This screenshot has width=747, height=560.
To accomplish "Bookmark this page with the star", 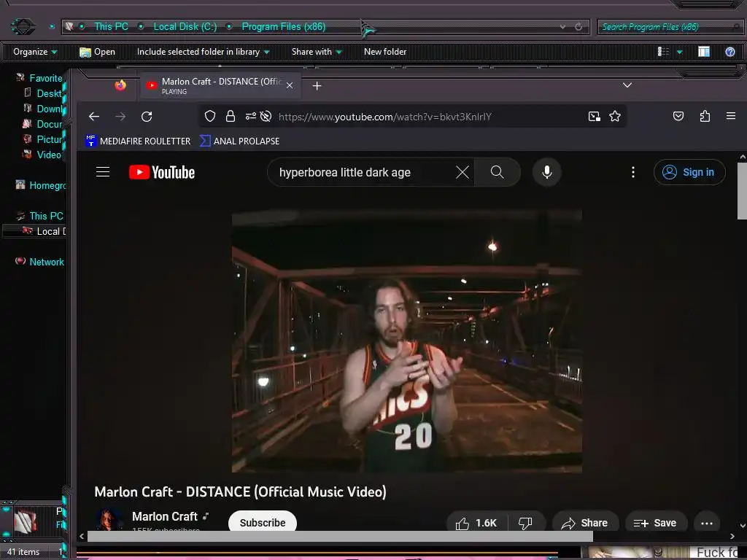I will click(615, 116).
